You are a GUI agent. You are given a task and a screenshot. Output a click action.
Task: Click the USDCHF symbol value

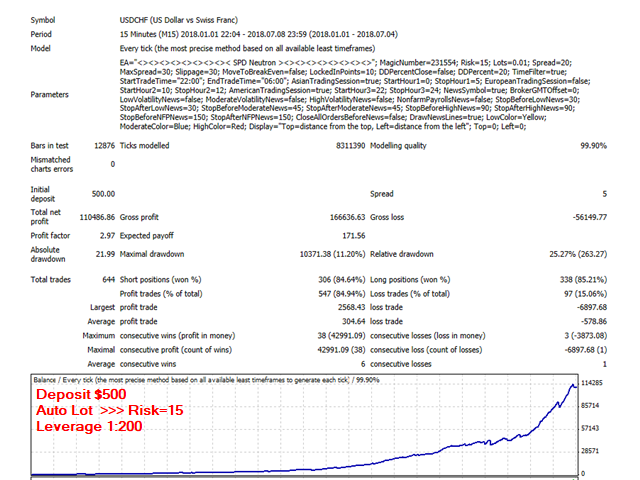pos(178,20)
